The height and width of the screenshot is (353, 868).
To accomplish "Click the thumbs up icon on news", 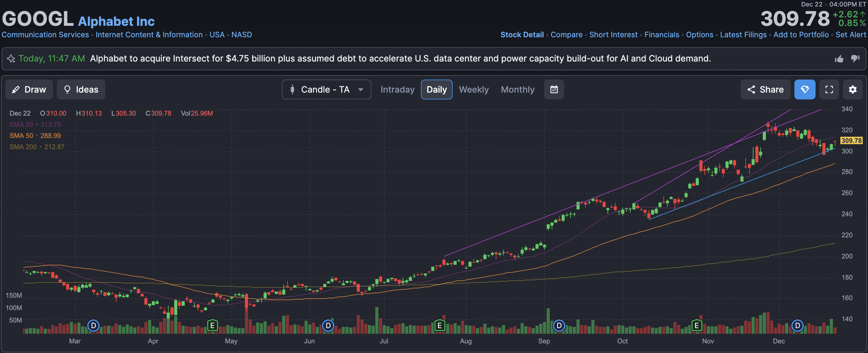I will tap(839, 59).
